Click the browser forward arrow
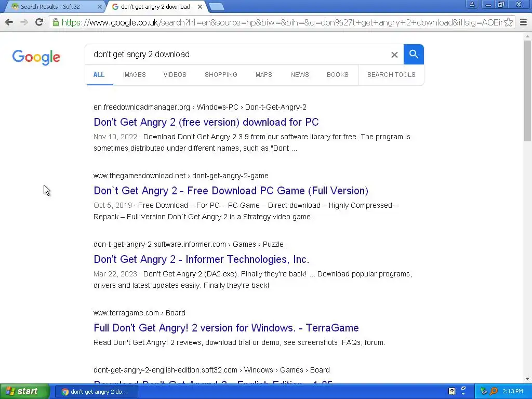The width and height of the screenshot is (532, 399). point(24,22)
